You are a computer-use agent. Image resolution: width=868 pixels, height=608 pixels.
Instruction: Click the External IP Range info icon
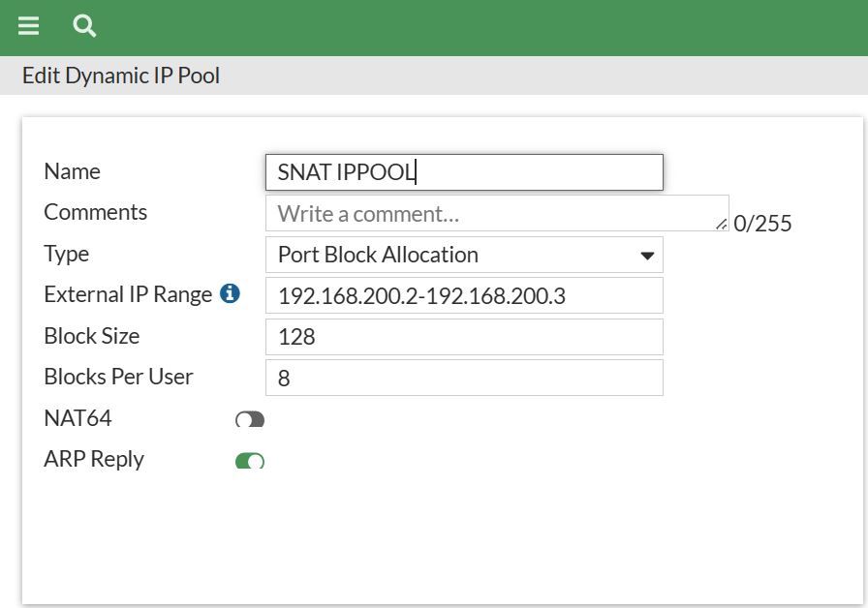pyautogui.click(x=230, y=293)
